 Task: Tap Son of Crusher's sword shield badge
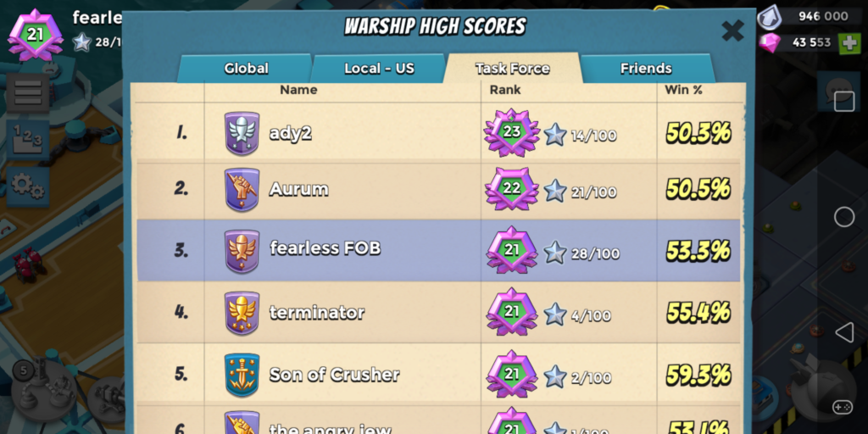coord(242,375)
